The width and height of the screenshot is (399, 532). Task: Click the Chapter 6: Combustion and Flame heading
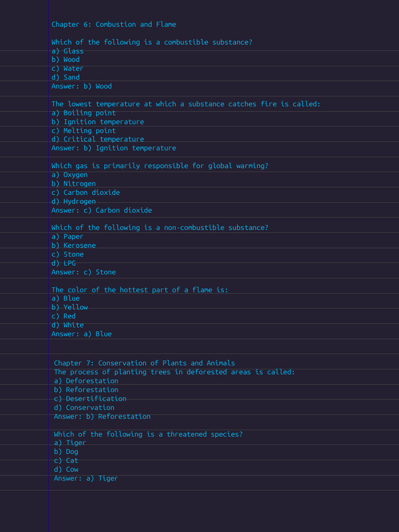tap(114, 24)
